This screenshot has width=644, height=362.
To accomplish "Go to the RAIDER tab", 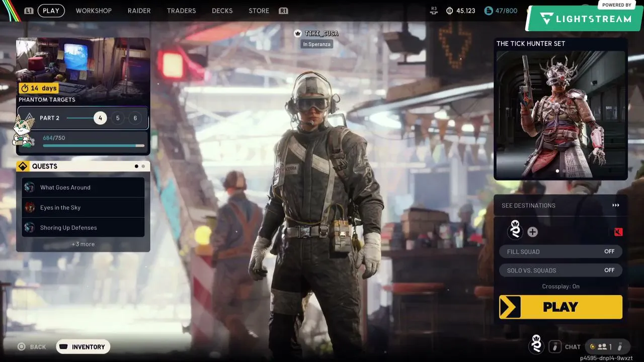I will point(139,11).
